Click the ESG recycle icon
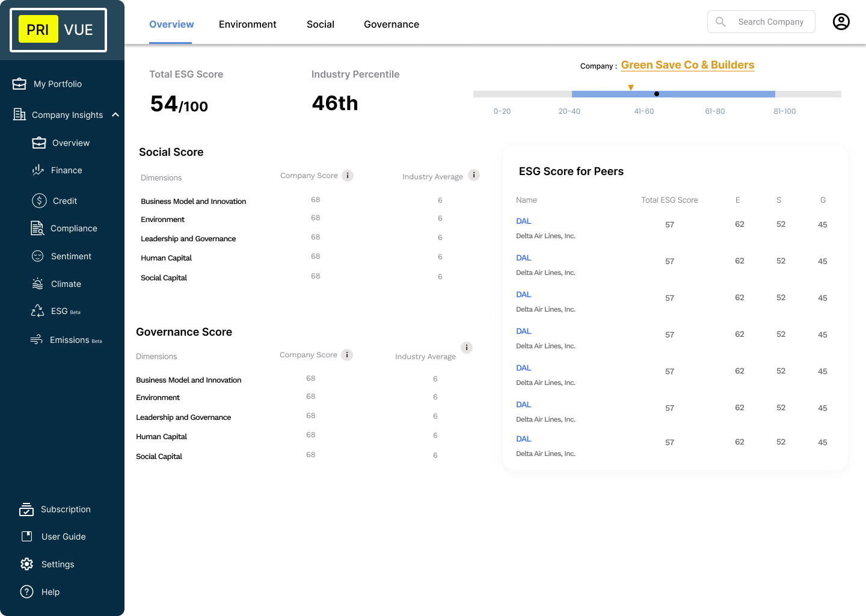The width and height of the screenshot is (866, 616). click(x=38, y=311)
